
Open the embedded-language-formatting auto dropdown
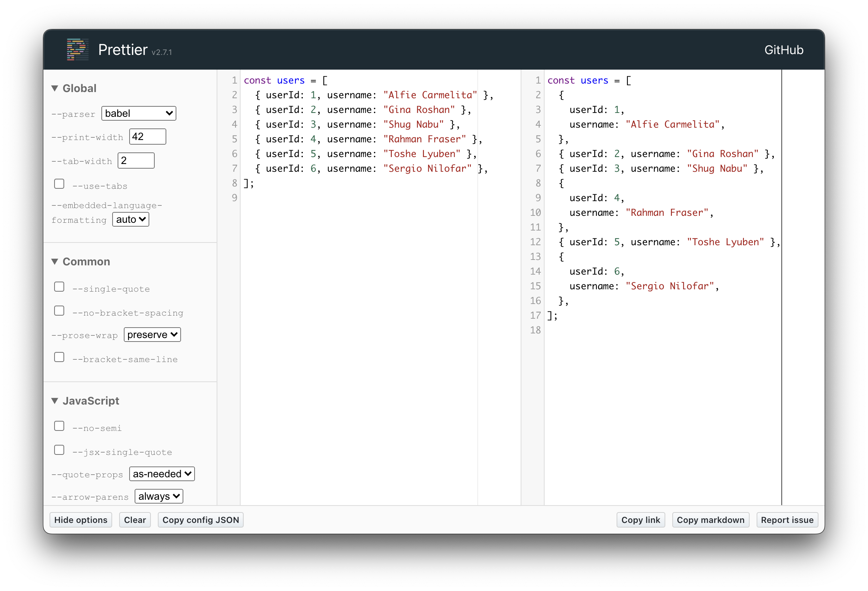point(131,219)
